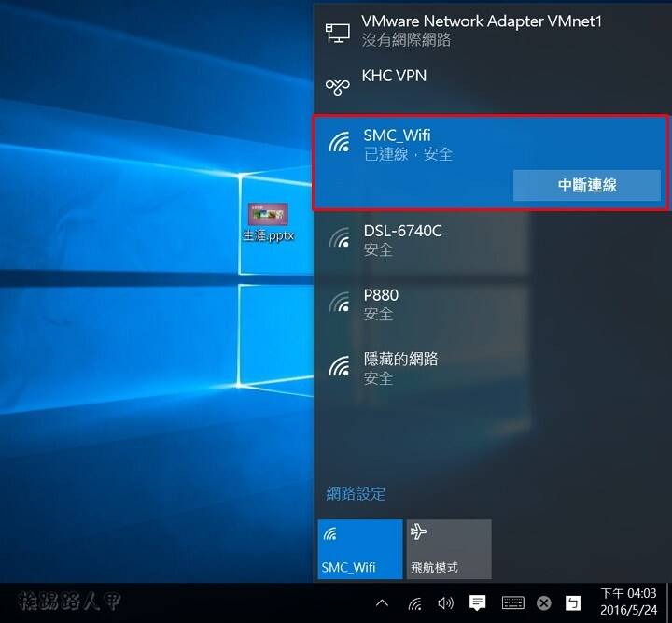Select the connected SMC_Wifi network
672x623 pixels.
coord(491,163)
